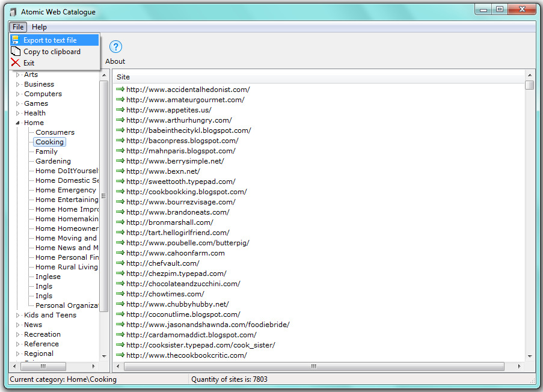
Task: Click green arrow beside cahoonfarm.com
Action: (120, 253)
